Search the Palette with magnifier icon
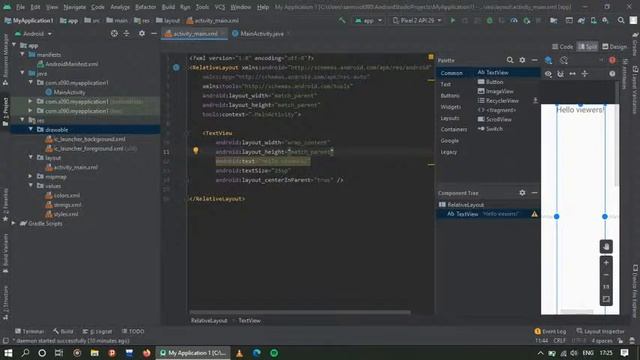The image size is (640, 360). tap(510, 60)
